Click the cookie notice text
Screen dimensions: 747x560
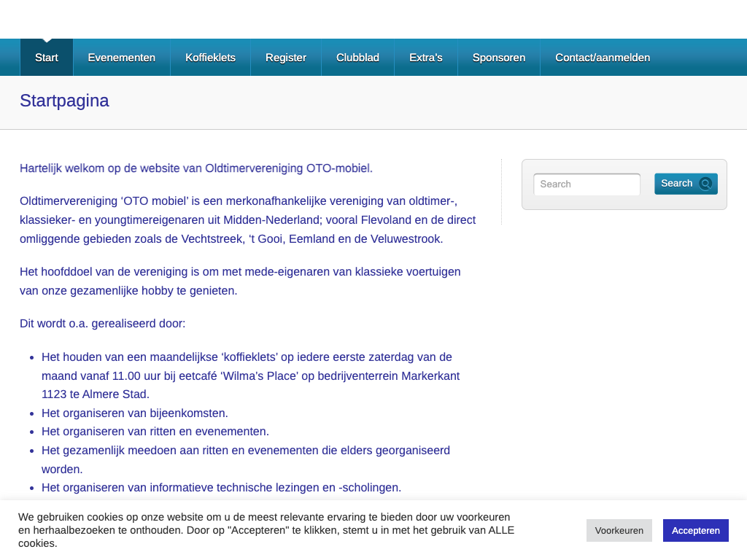[266, 530]
